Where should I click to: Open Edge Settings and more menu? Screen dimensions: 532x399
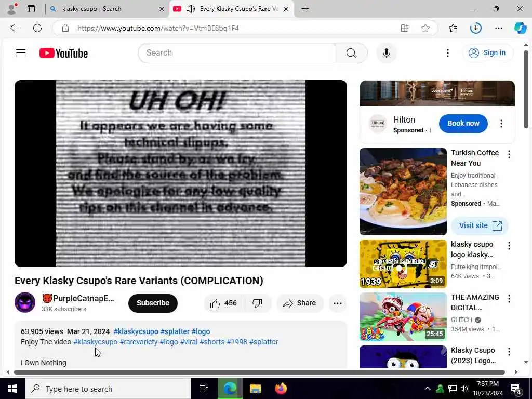498,28
